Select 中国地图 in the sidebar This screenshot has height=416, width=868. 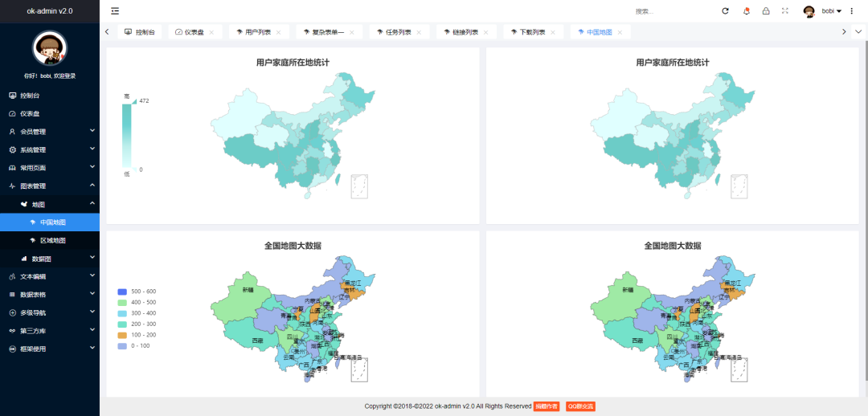(x=50, y=222)
